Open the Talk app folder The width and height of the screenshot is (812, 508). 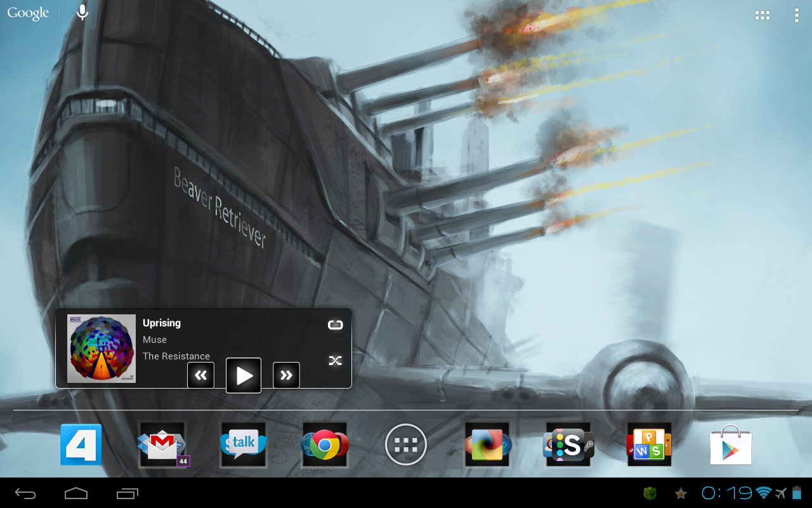(x=244, y=444)
